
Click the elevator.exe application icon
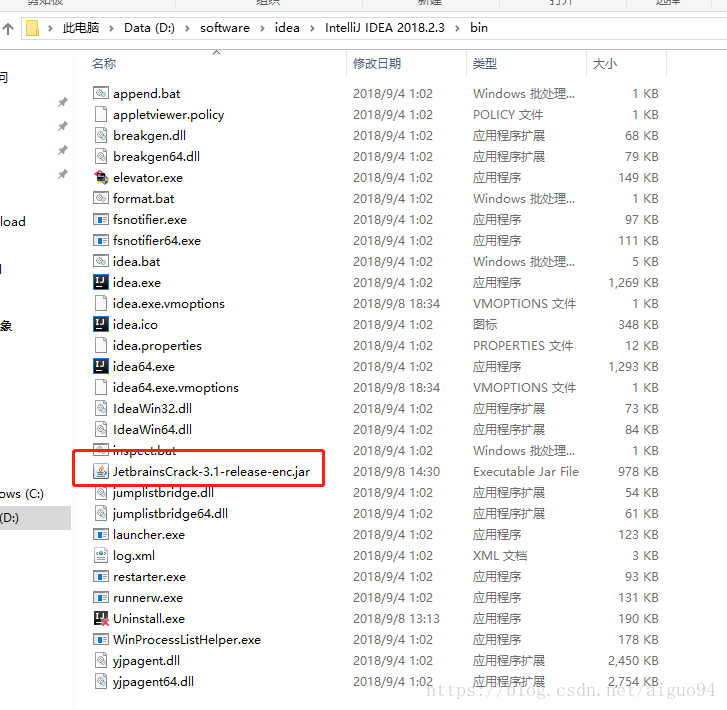pyautogui.click(x=101, y=177)
